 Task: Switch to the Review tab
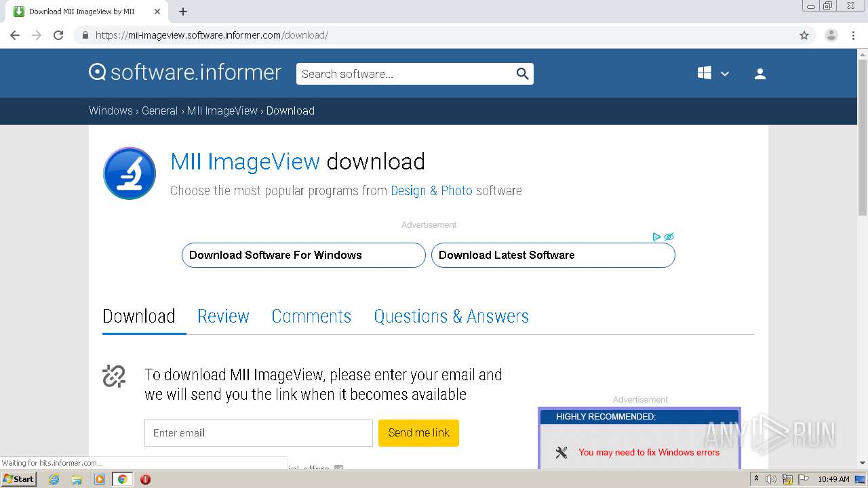pos(223,316)
